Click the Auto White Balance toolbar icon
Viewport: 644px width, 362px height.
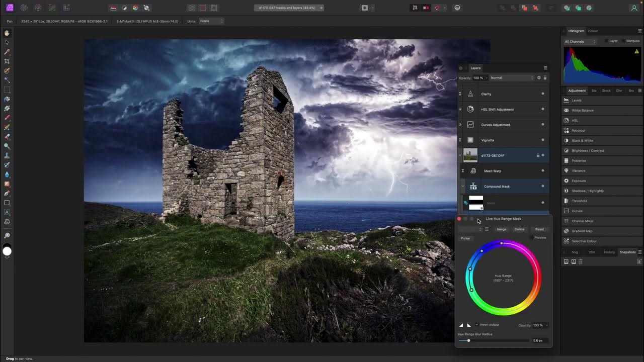146,8
